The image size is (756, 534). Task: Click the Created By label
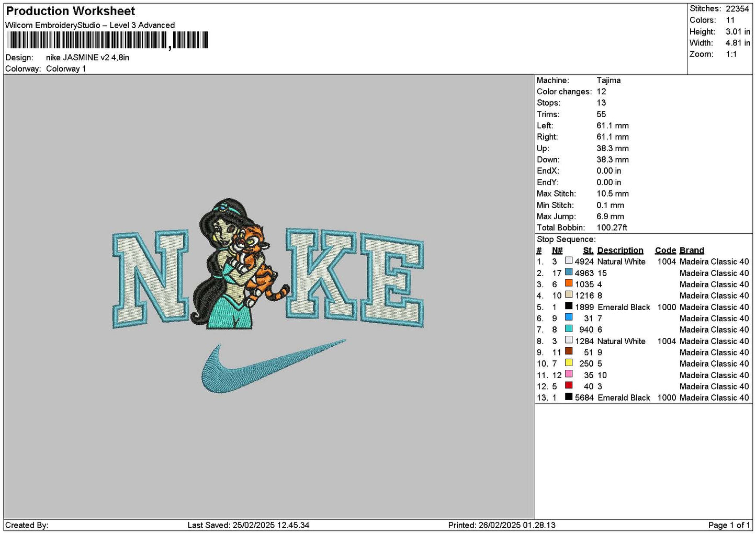[27, 525]
